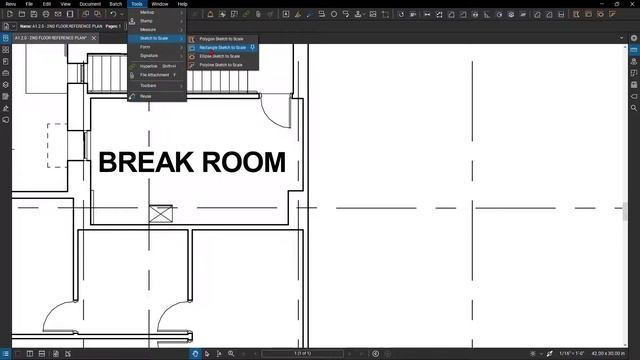Viewport: 640px width, 360px height.
Task: Click the vertical scrollbar handle
Action: (x=625, y=211)
